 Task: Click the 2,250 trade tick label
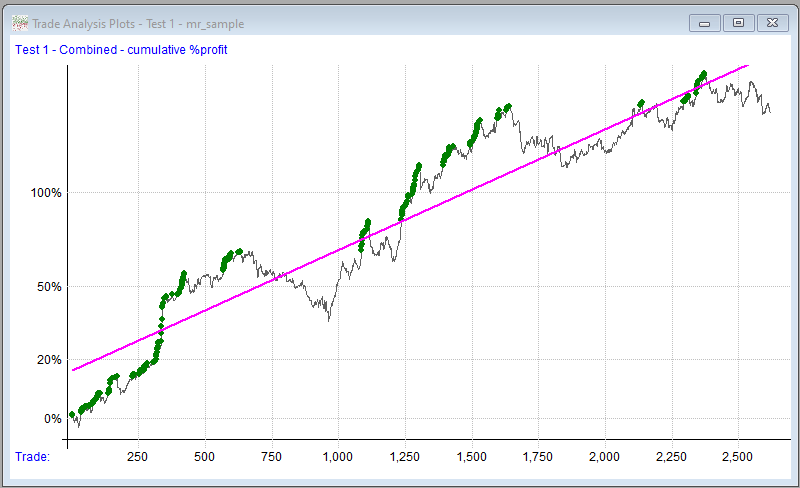coord(672,456)
